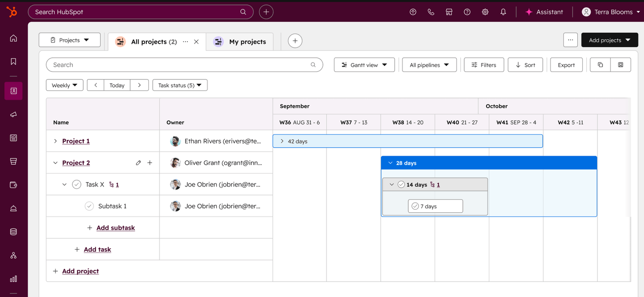Viewport: 644px width, 297px height.
Task: Mark Task X complete in Name column
Action: 76,184
